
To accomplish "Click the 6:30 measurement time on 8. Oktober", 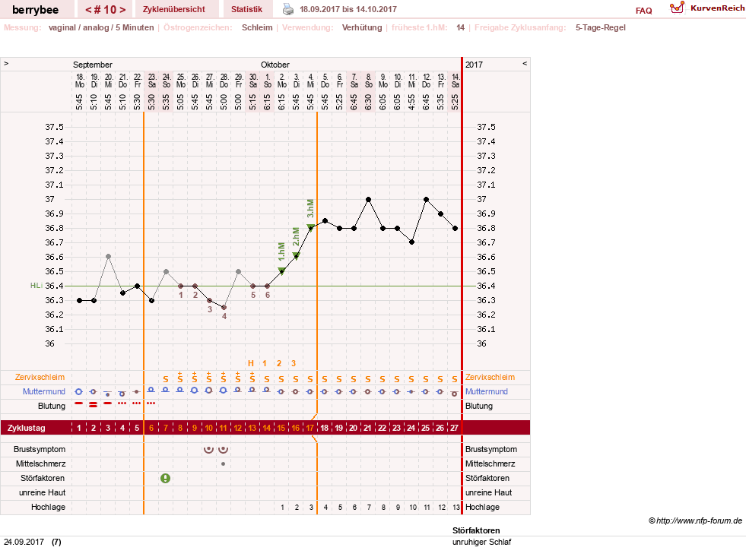I will tap(368, 101).
